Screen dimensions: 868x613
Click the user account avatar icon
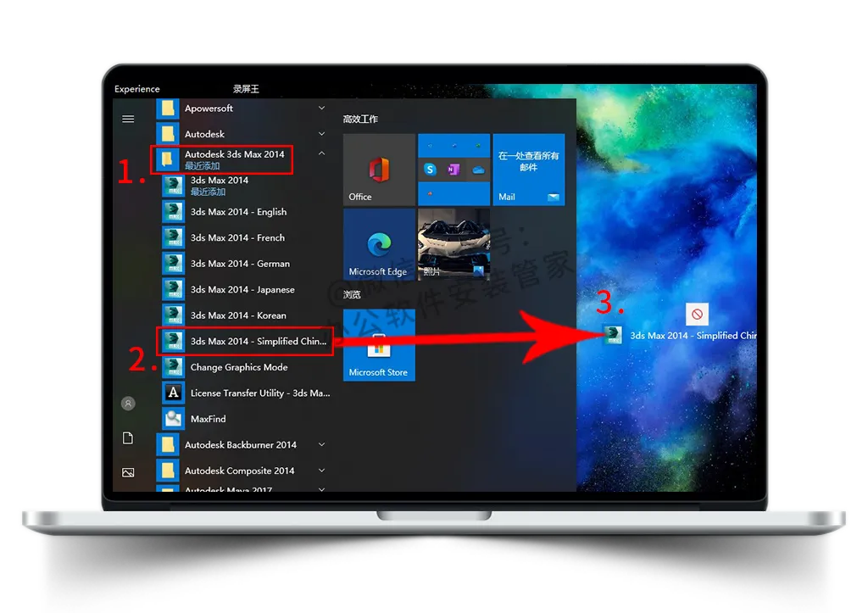tap(128, 403)
